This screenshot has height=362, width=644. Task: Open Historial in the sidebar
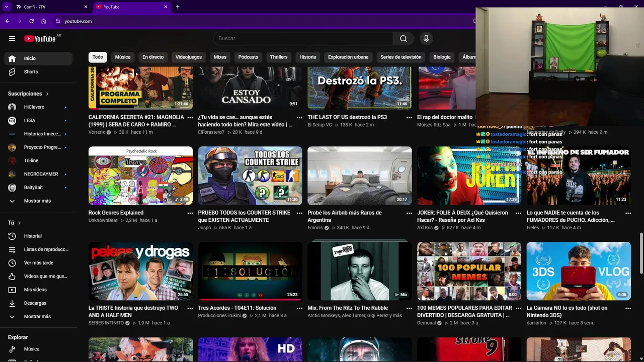tap(39, 236)
